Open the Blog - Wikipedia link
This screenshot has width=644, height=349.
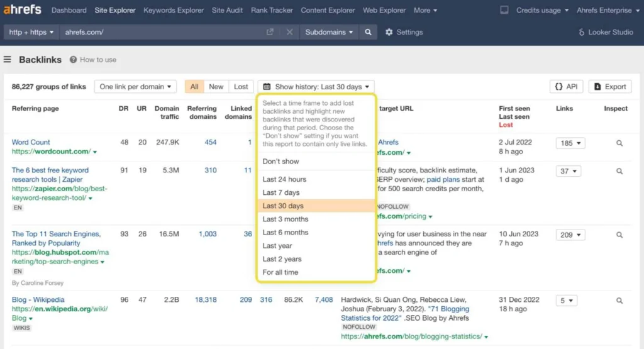(x=38, y=300)
